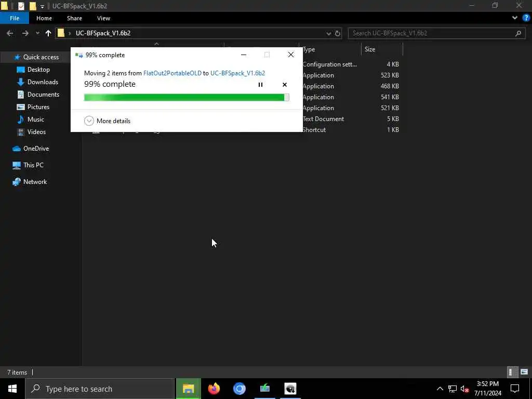Screen dimensions: 532x399
Task: Open Music in the sidebar
Action: (x=35, y=119)
